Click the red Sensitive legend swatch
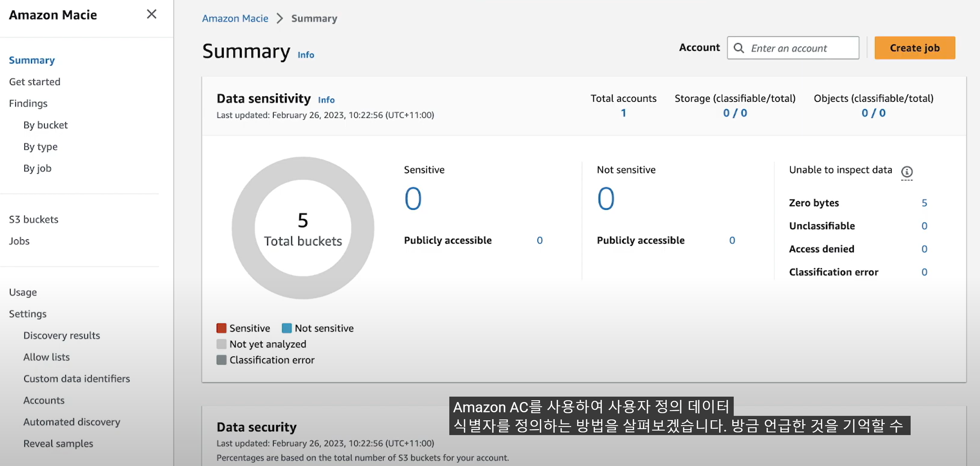 coord(221,328)
